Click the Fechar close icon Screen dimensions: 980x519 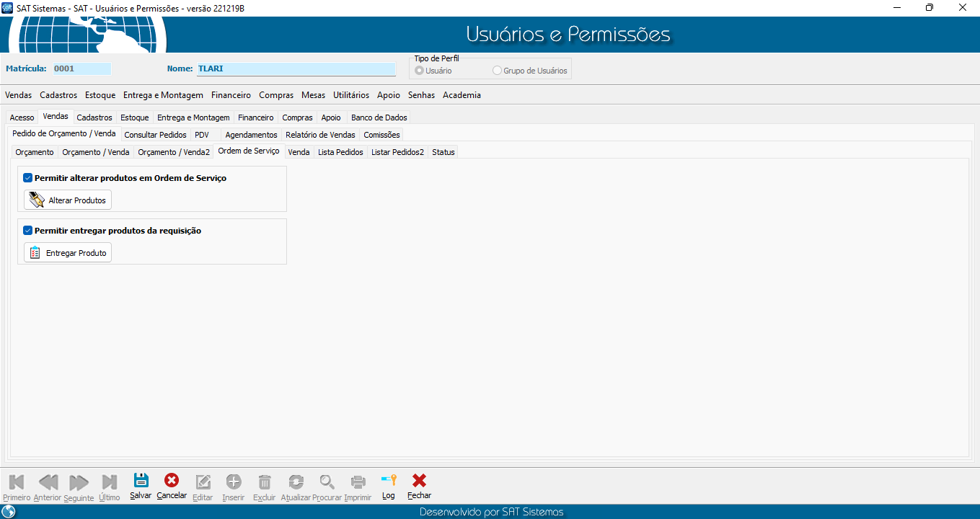click(419, 481)
